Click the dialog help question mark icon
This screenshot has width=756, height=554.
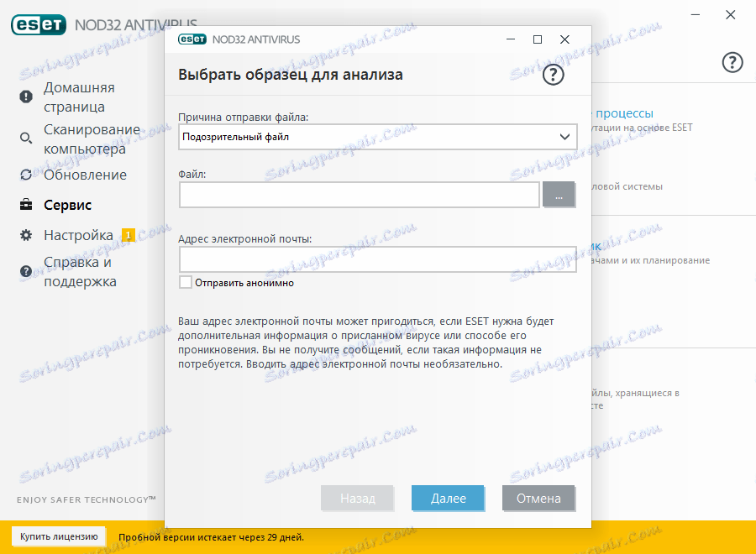[553, 75]
